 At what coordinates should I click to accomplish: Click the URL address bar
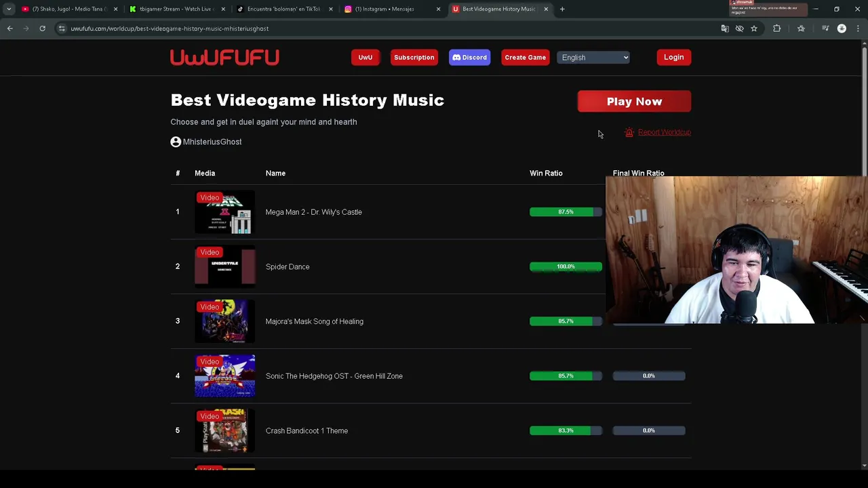[387, 28]
